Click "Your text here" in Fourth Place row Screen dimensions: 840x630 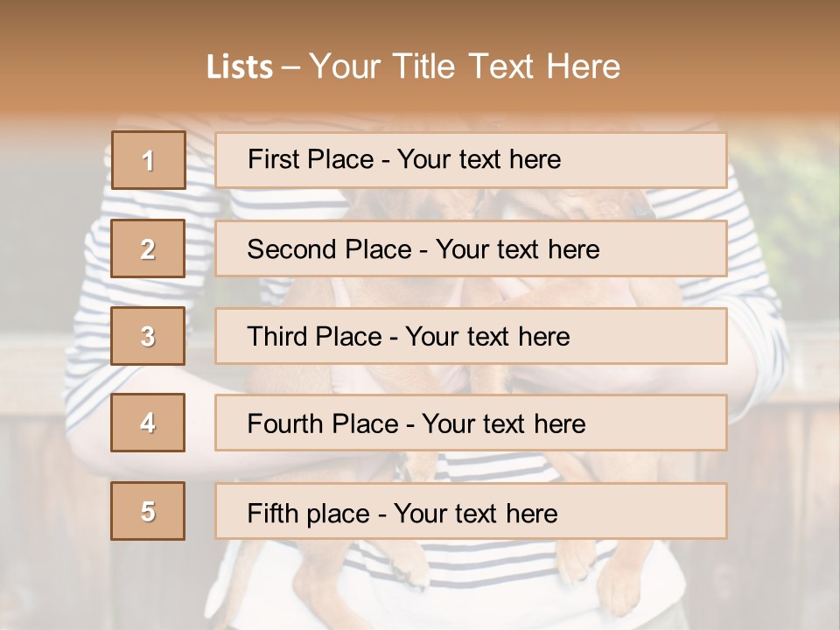click(503, 424)
